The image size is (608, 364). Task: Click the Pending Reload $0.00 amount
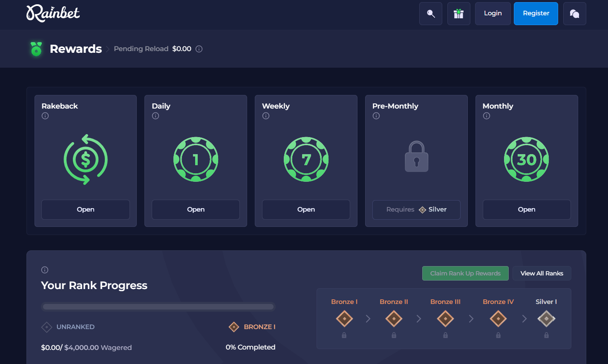pyautogui.click(x=182, y=49)
